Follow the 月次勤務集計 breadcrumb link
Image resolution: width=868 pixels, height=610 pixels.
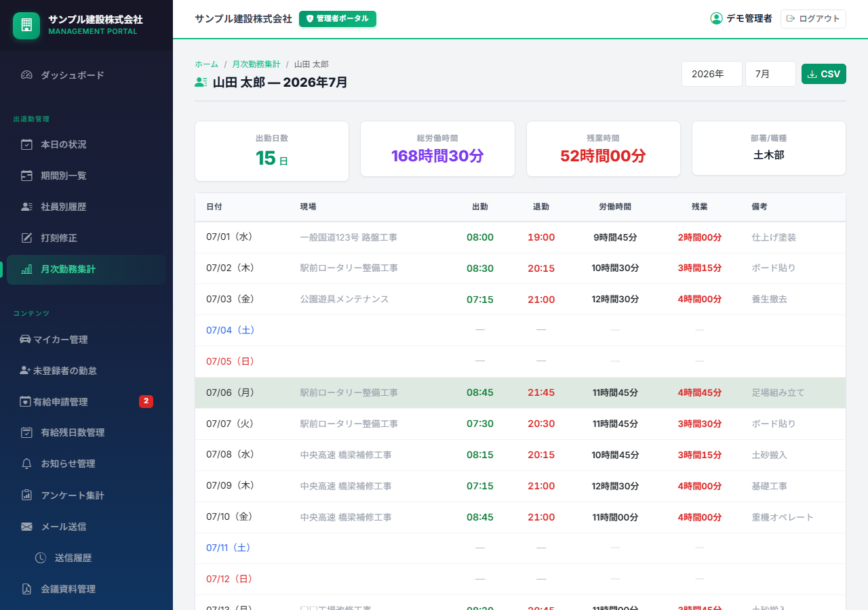coord(256,64)
